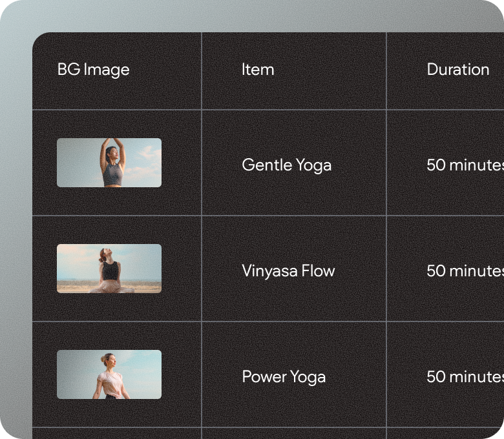Select the Vinyasa Flow item name
504x439 pixels.
tap(288, 271)
